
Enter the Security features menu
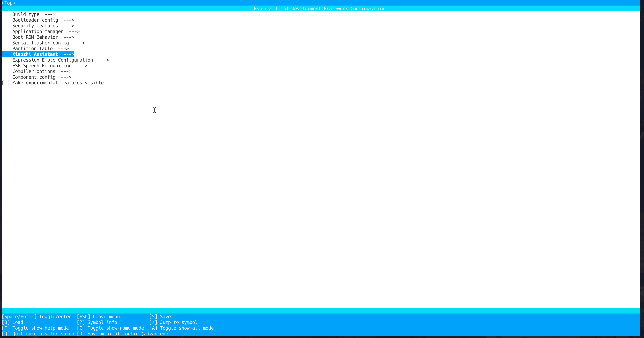(x=43, y=26)
